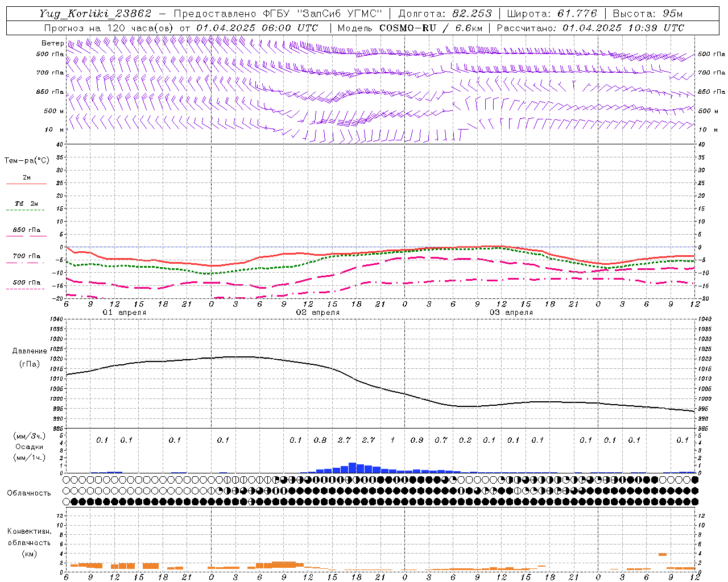Screen dimensions: 728x582
Task: Click the Давление pressure panel label
Action: (x=30, y=351)
